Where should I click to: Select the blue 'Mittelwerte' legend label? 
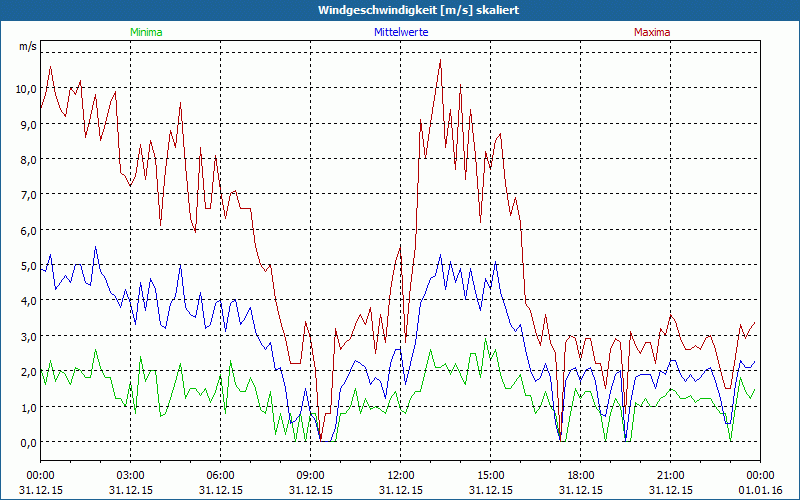click(401, 32)
